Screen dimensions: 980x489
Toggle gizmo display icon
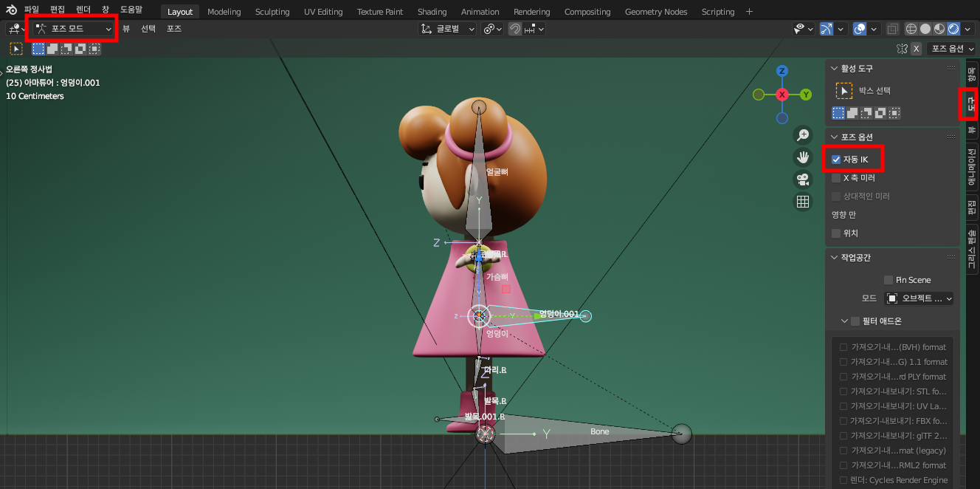826,29
